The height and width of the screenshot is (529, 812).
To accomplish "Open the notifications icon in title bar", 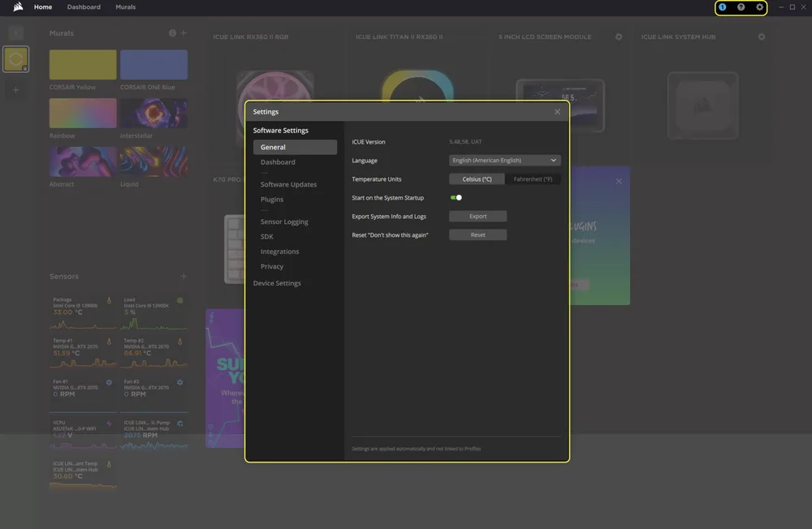I will 723,7.
